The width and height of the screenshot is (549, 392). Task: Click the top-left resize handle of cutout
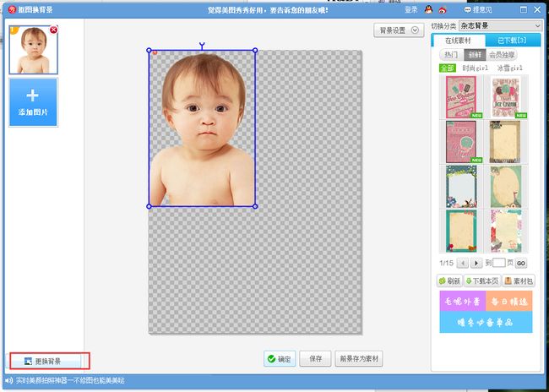click(x=149, y=51)
